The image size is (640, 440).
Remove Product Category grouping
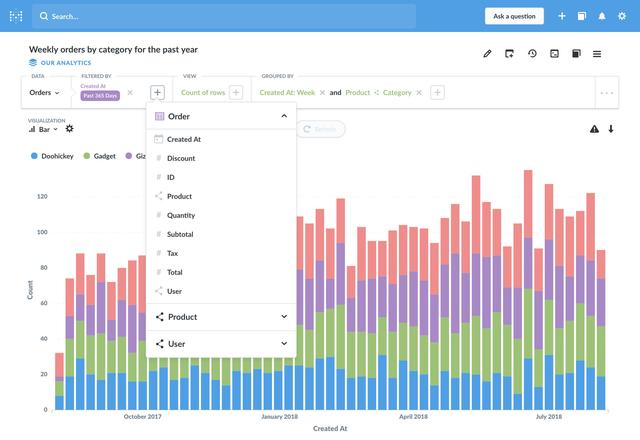[x=419, y=93]
